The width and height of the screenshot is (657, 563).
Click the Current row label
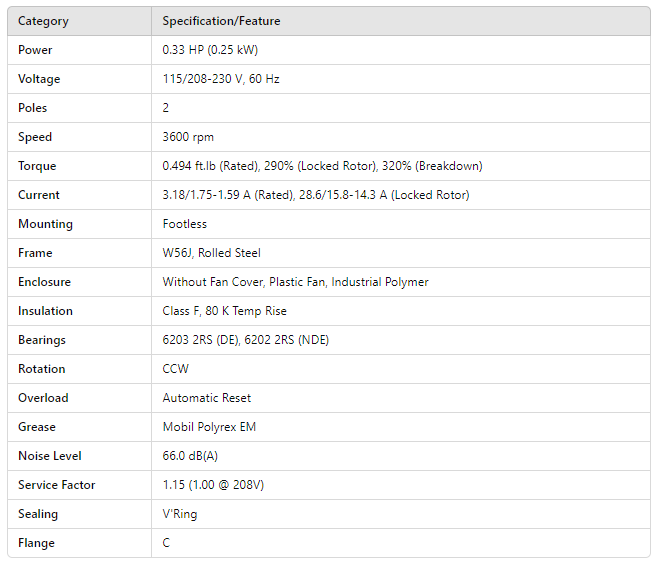pyautogui.click(x=39, y=195)
